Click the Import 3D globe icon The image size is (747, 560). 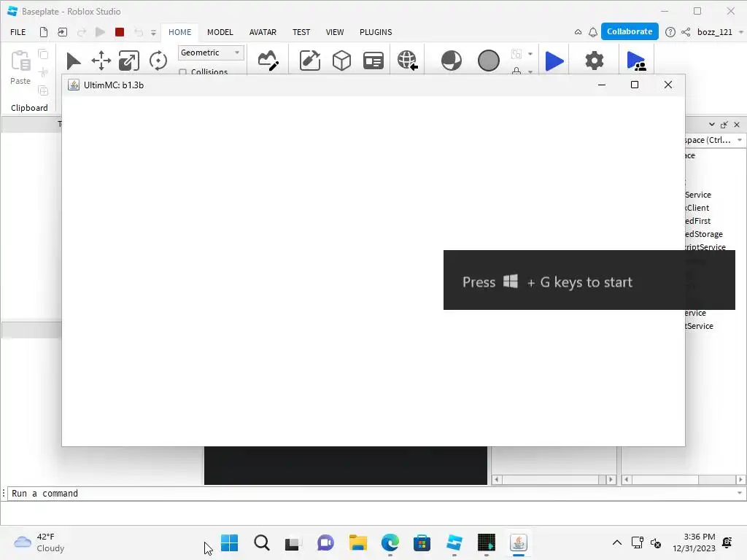407,61
